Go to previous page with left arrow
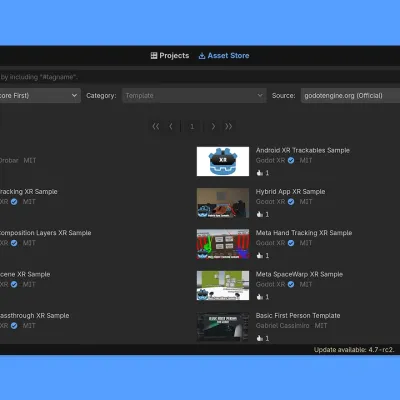 (171, 126)
